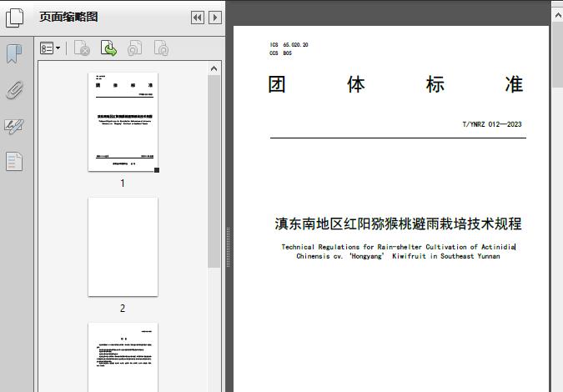Click the line 'Chinensis cv. Hongyang Kiwifruit'

coord(398,256)
